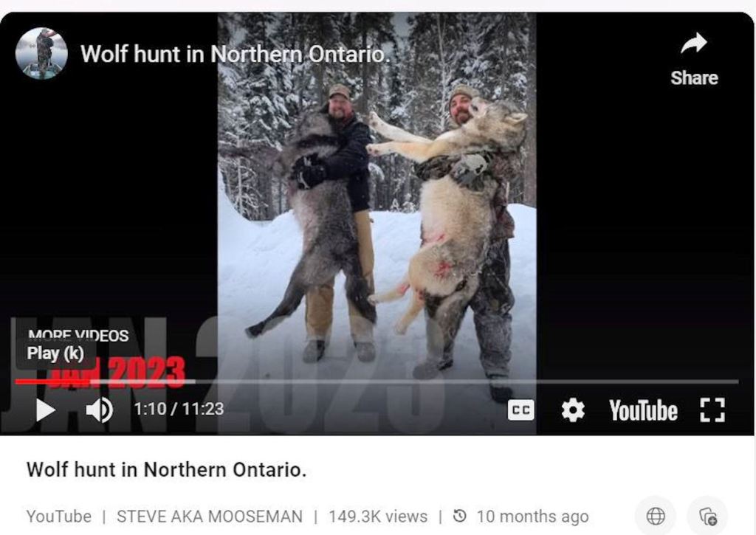Click the 'YouTube' source label below the title
This screenshot has height=535, width=756.
59,517
